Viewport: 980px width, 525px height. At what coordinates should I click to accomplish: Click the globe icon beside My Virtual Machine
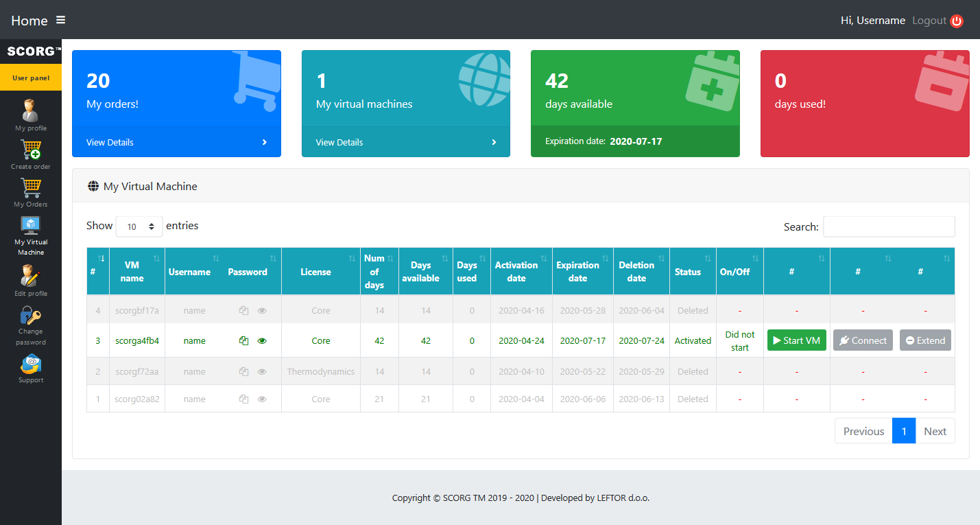[x=93, y=186]
